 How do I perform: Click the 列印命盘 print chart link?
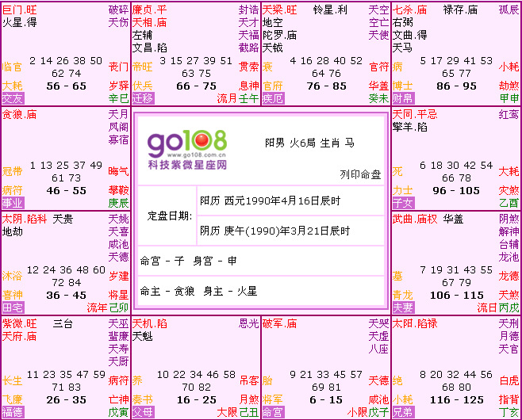[360, 174]
